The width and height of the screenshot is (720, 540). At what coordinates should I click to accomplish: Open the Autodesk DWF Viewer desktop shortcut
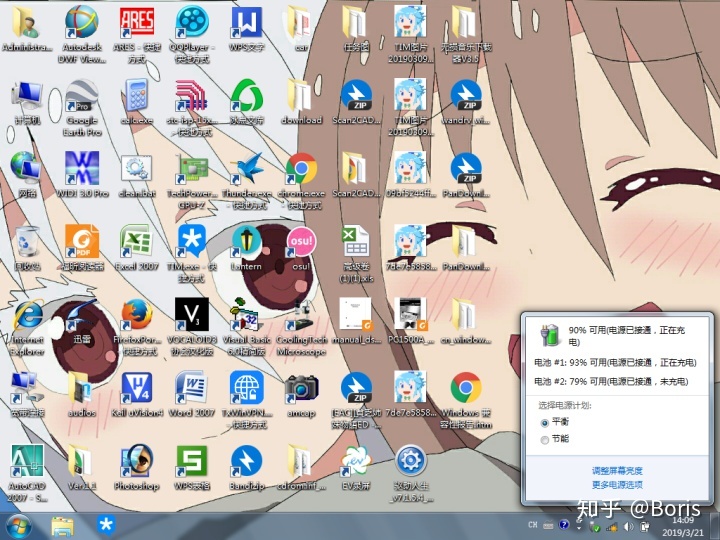[x=82, y=22]
